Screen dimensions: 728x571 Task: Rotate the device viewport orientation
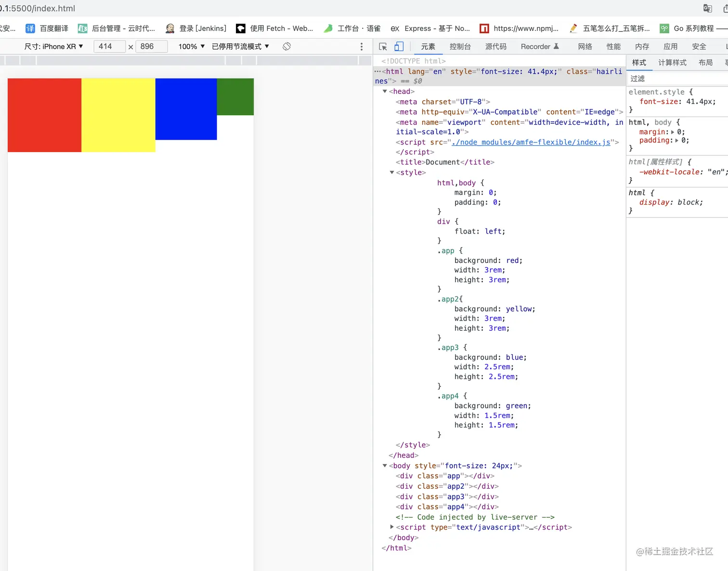point(286,46)
